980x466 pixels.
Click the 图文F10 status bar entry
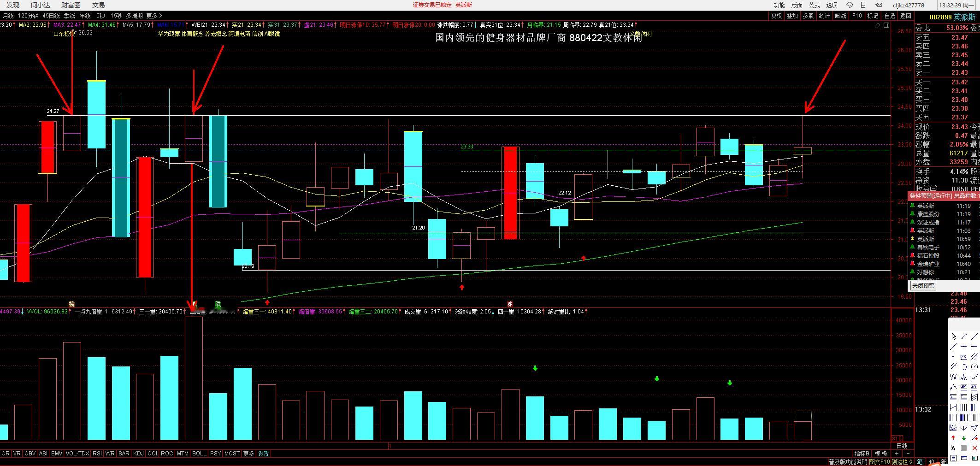tap(880, 462)
